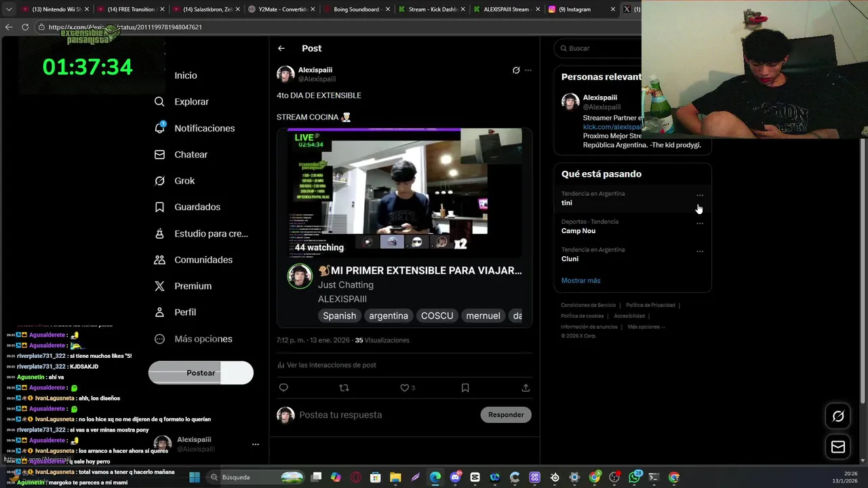Click the Explorar magnifier icon

(159, 102)
